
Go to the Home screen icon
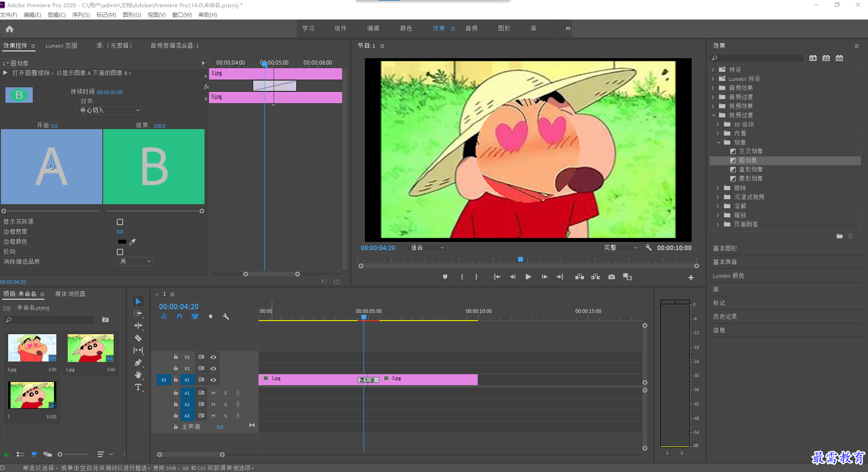(10, 29)
